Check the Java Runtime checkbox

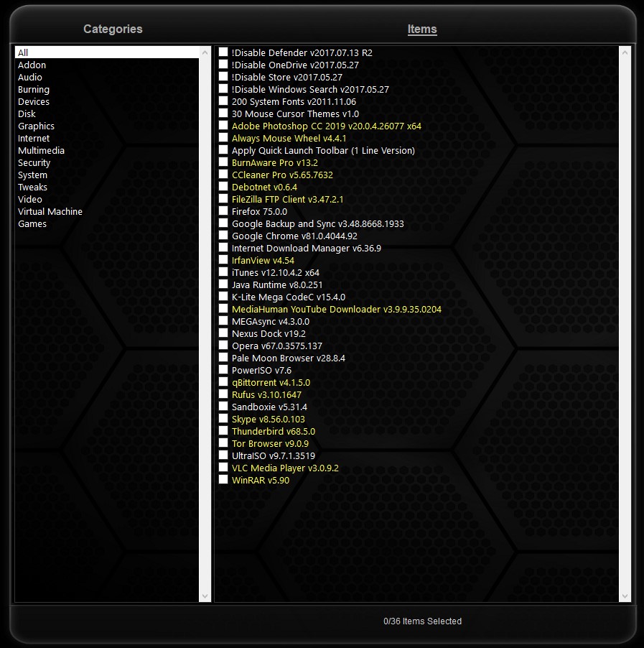(x=223, y=284)
